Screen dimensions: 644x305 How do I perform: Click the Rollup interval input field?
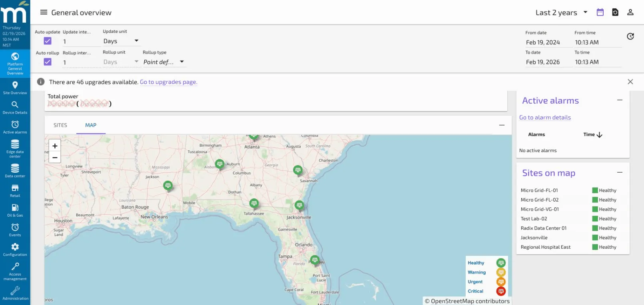82,62
